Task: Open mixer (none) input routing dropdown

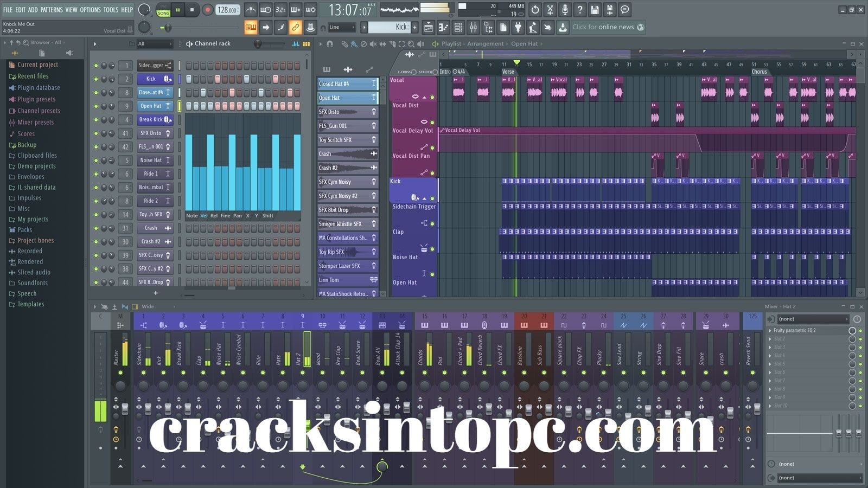Action: (x=812, y=319)
